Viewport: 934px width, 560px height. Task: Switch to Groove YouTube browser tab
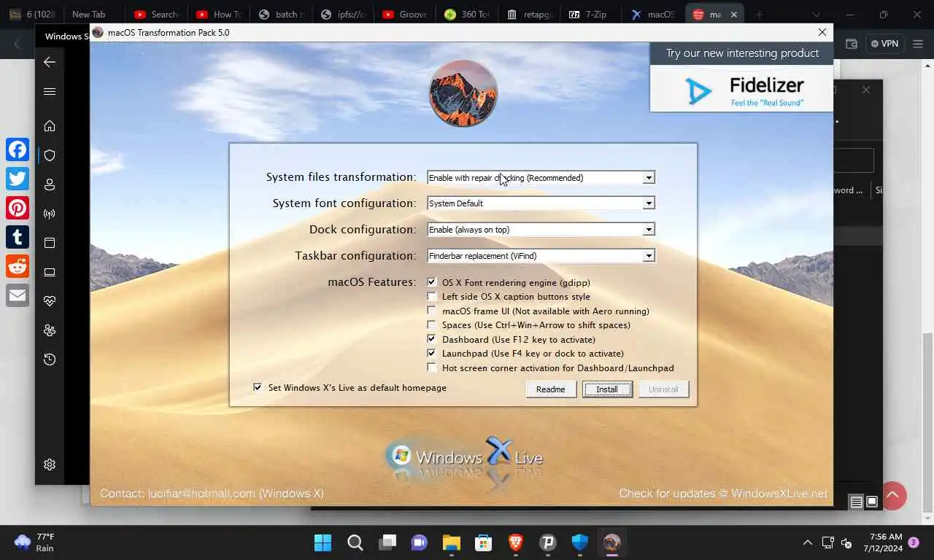pos(405,15)
